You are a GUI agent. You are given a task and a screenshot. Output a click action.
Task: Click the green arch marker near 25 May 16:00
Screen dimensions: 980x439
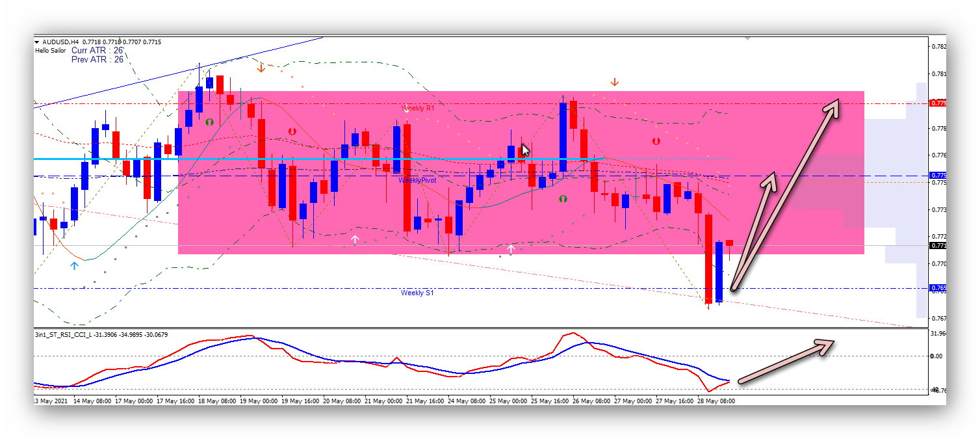tap(563, 199)
